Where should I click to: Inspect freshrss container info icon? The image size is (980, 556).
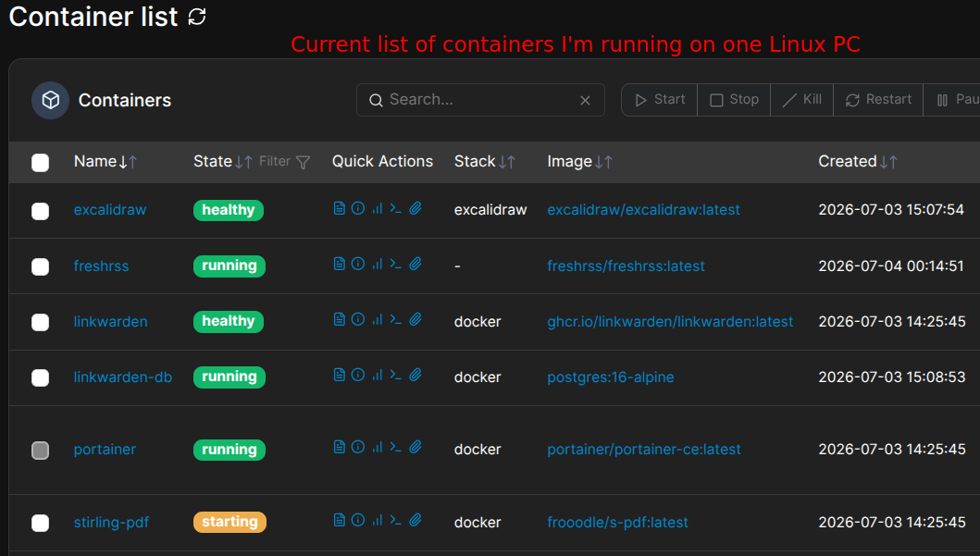358,264
